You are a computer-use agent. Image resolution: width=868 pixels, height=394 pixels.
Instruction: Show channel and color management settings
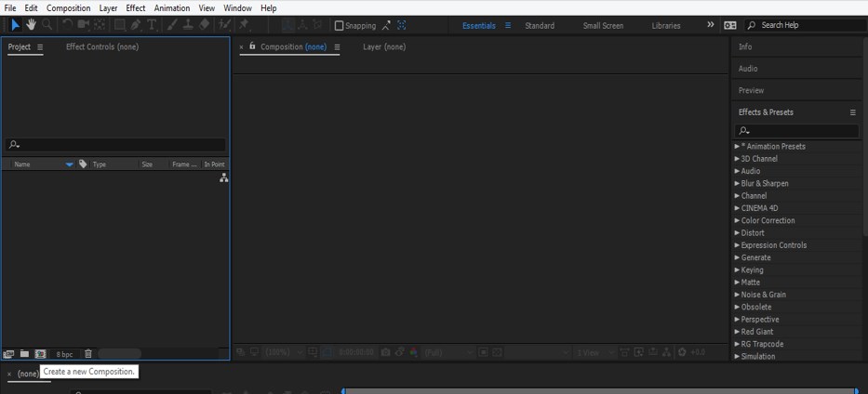click(413, 352)
